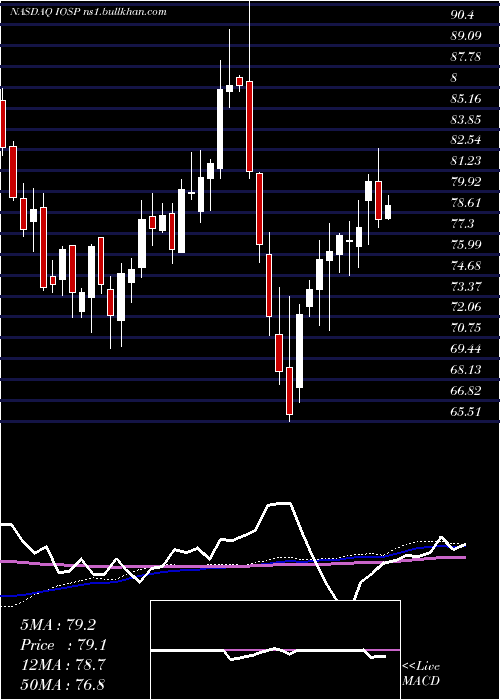Select the 90.4 price axis label
Screen dimensions: 500x700
pyautogui.click(x=462, y=15)
